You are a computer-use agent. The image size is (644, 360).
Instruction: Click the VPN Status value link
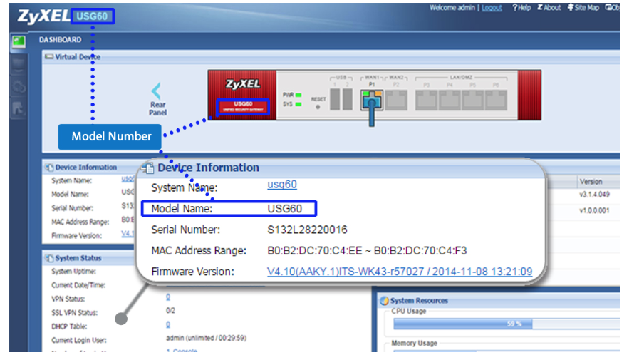168,297
